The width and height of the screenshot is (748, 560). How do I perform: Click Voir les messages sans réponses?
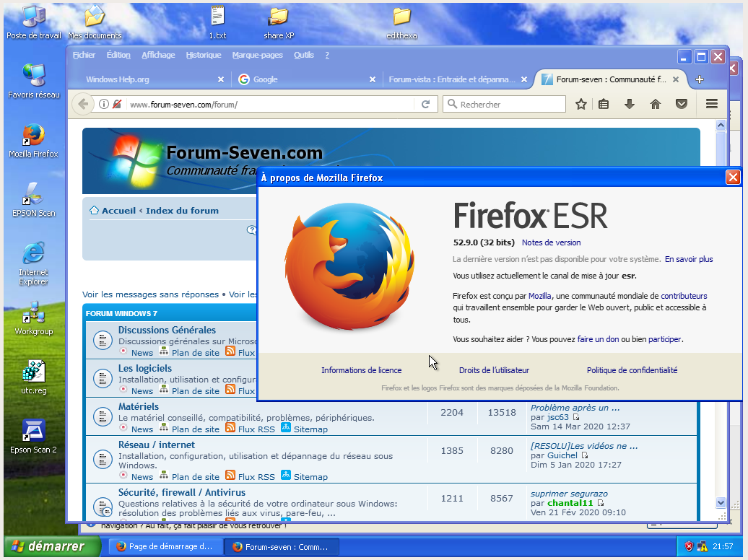150,294
